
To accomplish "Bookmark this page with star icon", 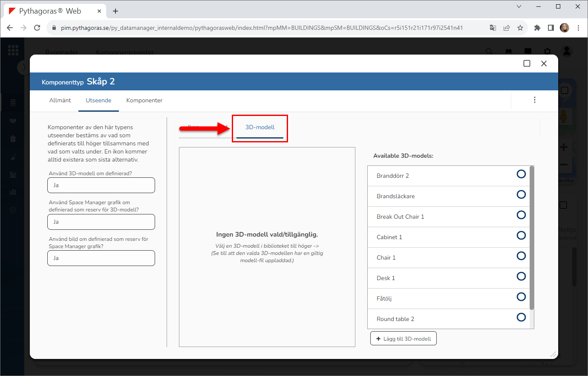I will coord(520,28).
